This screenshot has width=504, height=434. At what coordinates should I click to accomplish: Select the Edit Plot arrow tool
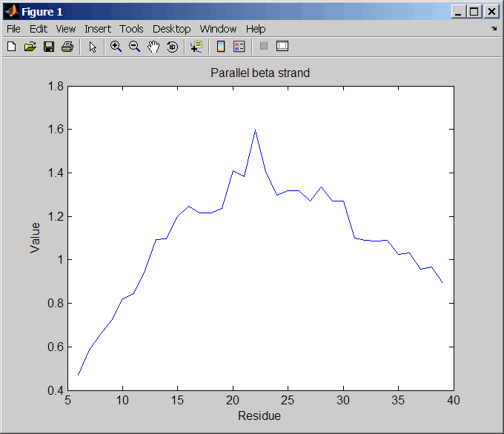[93, 47]
